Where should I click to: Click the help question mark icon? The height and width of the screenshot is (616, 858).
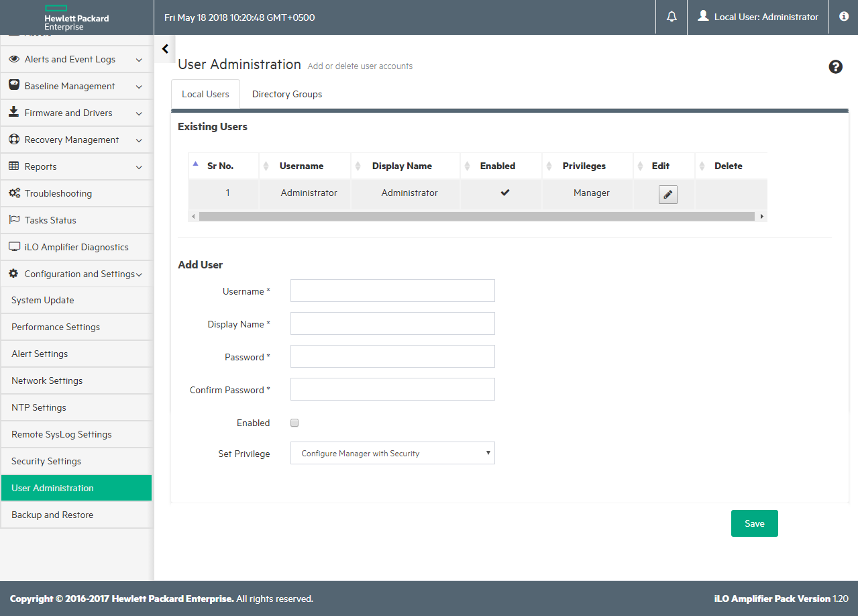click(x=835, y=66)
